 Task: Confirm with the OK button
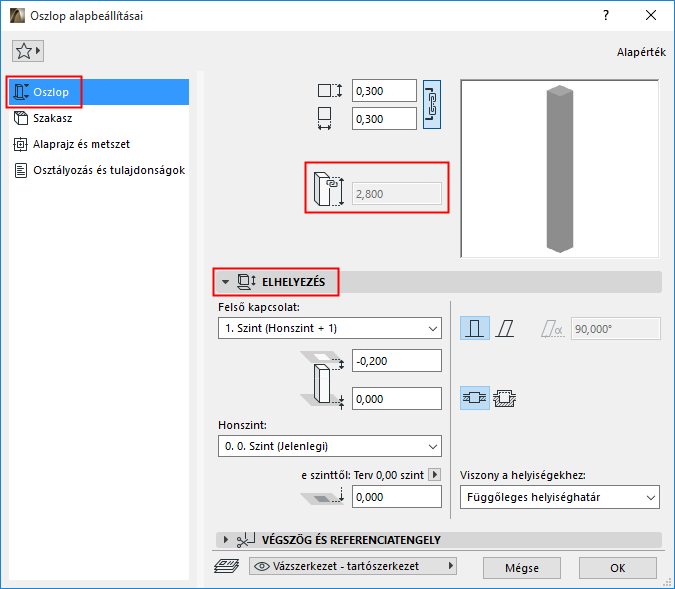pyautogui.click(x=618, y=568)
